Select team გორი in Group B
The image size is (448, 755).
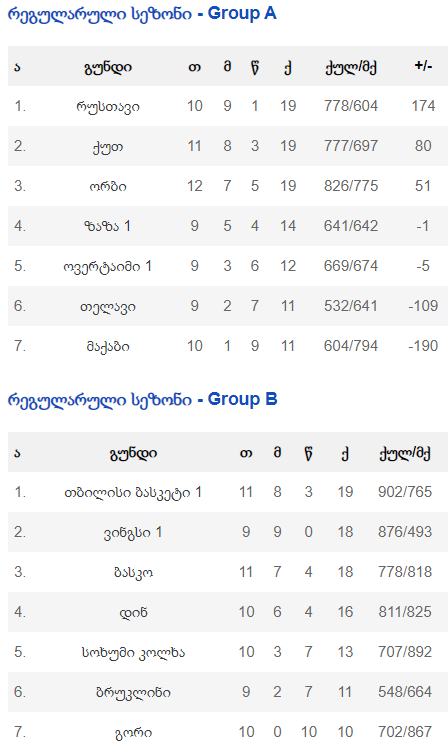[x=133, y=732]
